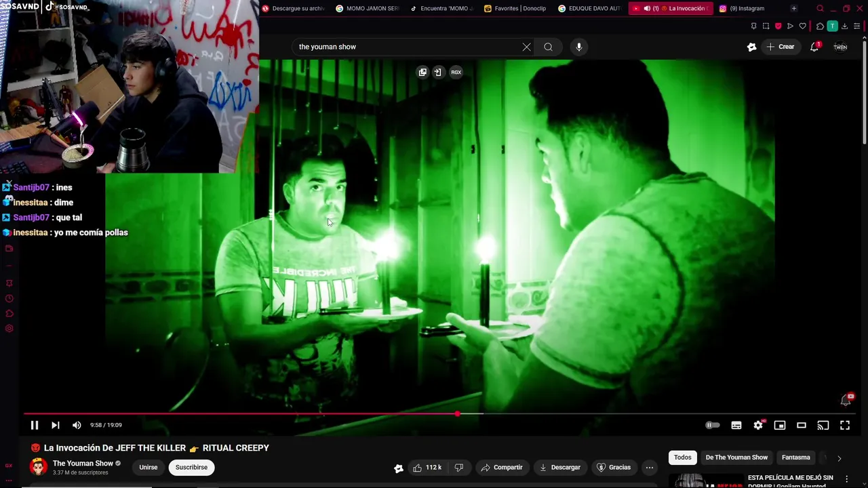Open the TWEN account avatar menu

click(840, 47)
